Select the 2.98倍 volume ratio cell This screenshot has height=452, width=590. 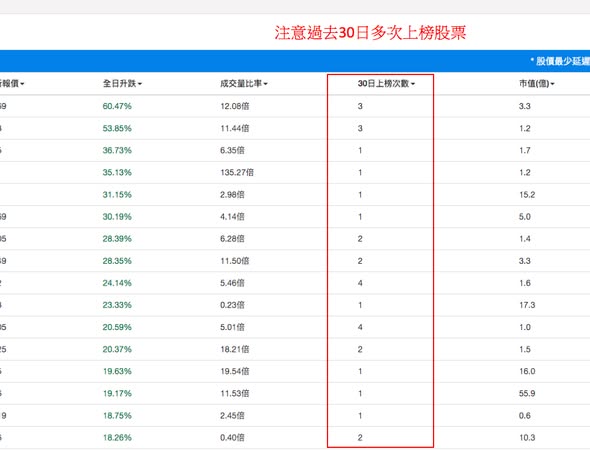click(x=232, y=195)
